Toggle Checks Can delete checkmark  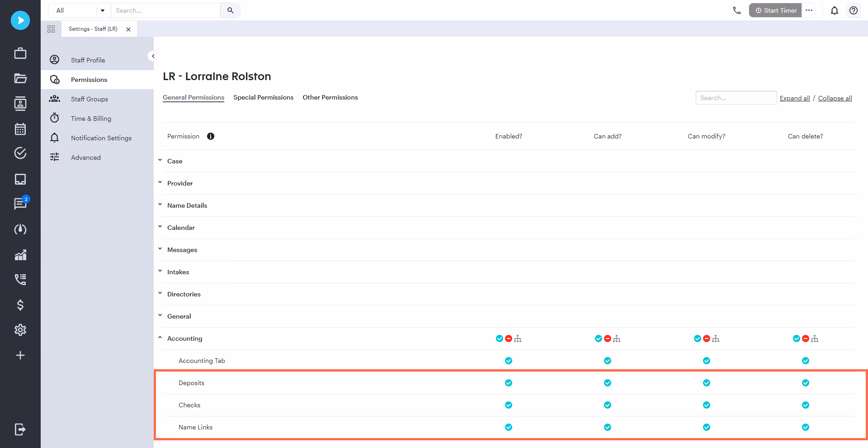click(x=806, y=405)
